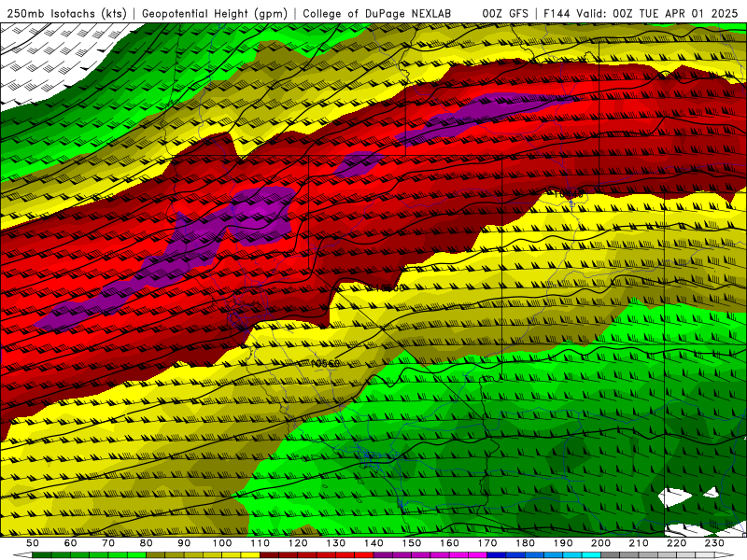Click the colorbar value 170
The height and width of the screenshot is (560, 747).
pos(487,543)
